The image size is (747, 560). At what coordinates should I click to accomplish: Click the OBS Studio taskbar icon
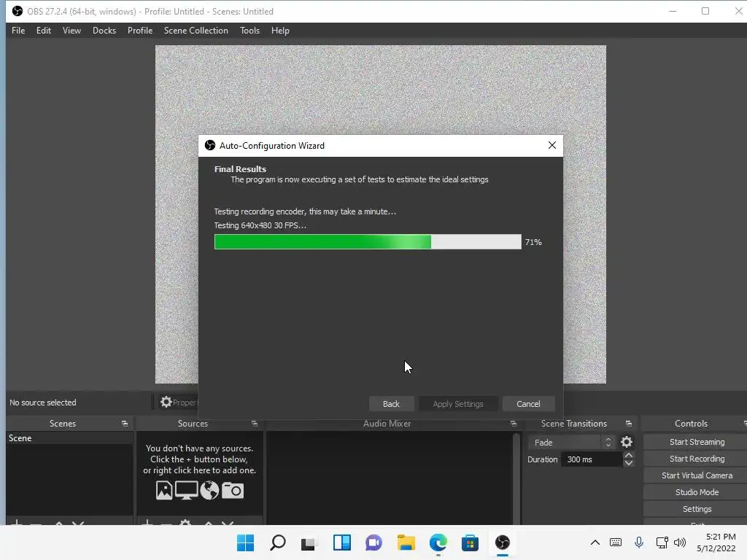pos(502,542)
